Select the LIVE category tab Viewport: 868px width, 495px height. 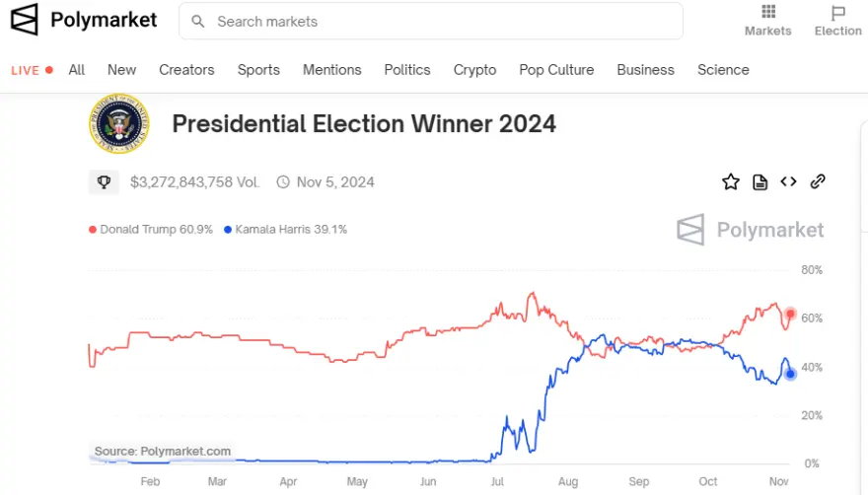[x=31, y=70]
